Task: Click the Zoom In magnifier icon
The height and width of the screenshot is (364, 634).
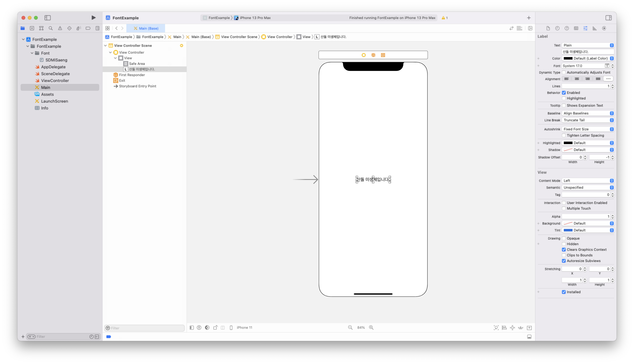Action: click(371, 328)
